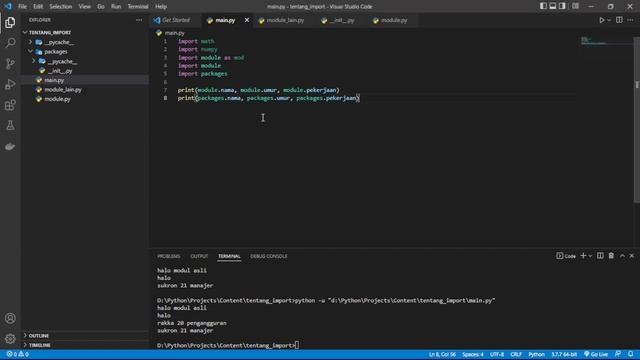
Task: Show the DEBUG CONSOLE panel tab
Action: pos(269,256)
